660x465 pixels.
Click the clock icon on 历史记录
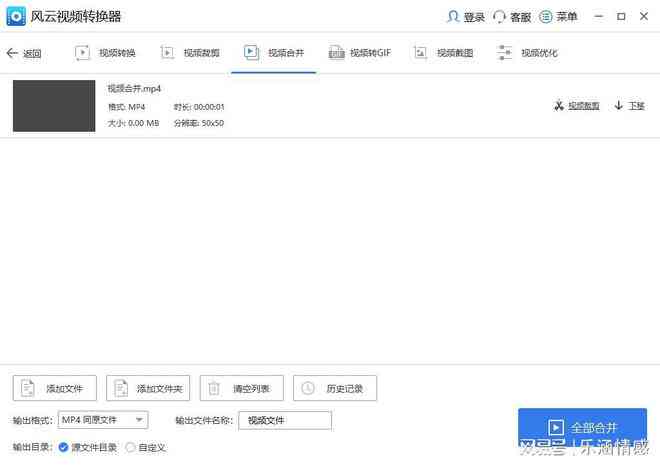click(308, 388)
